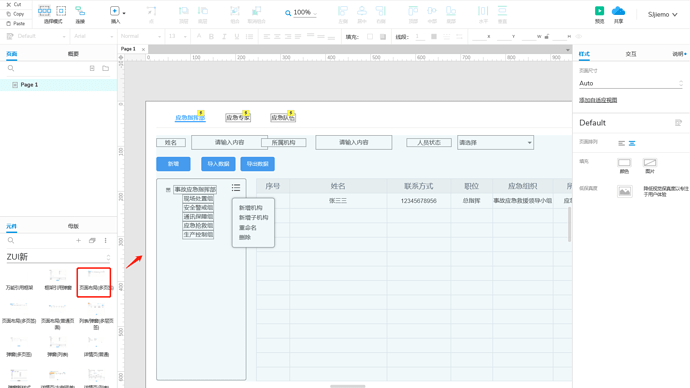
Task: Click the bring to front (顶层) icon
Action: click(x=184, y=11)
